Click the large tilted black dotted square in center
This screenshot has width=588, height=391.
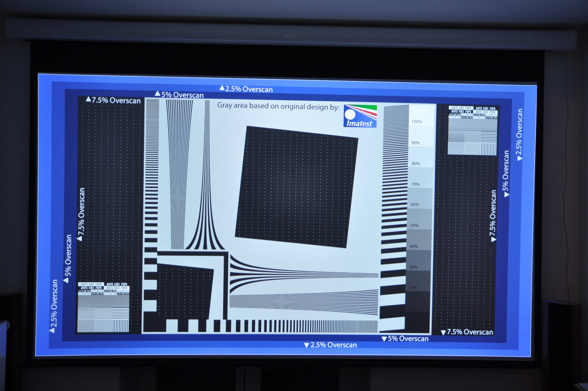click(297, 187)
